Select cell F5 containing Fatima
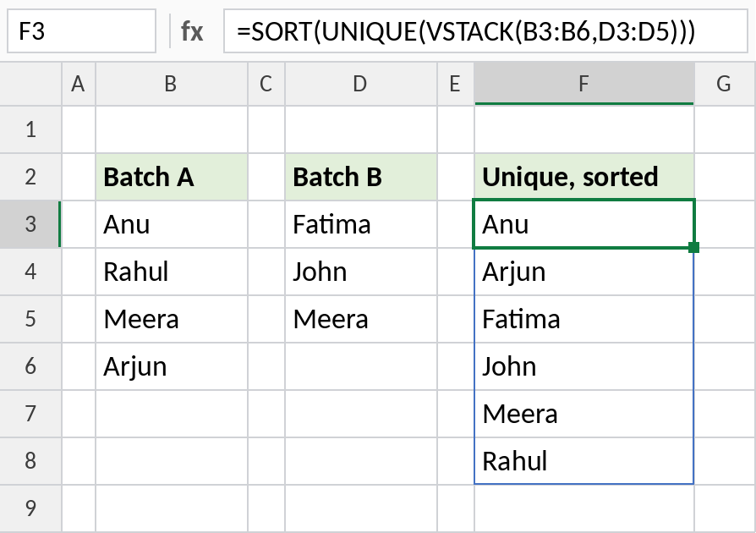This screenshot has width=756, height=533. point(584,318)
